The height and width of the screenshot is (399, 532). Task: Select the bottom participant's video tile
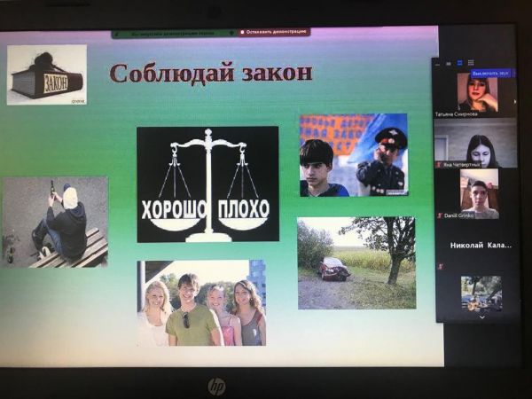click(480, 293)
